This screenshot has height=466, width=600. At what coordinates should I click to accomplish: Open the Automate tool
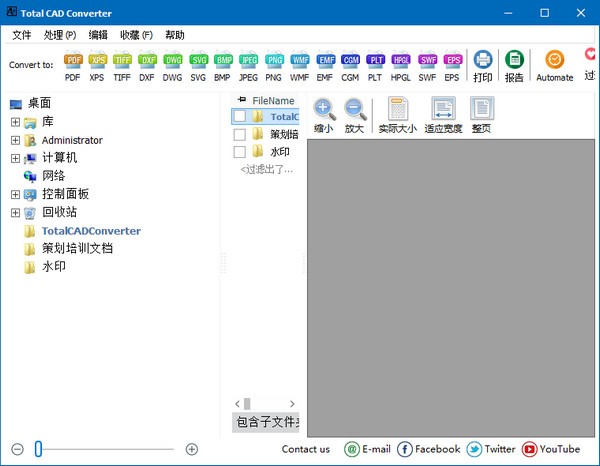click(554, 66)
